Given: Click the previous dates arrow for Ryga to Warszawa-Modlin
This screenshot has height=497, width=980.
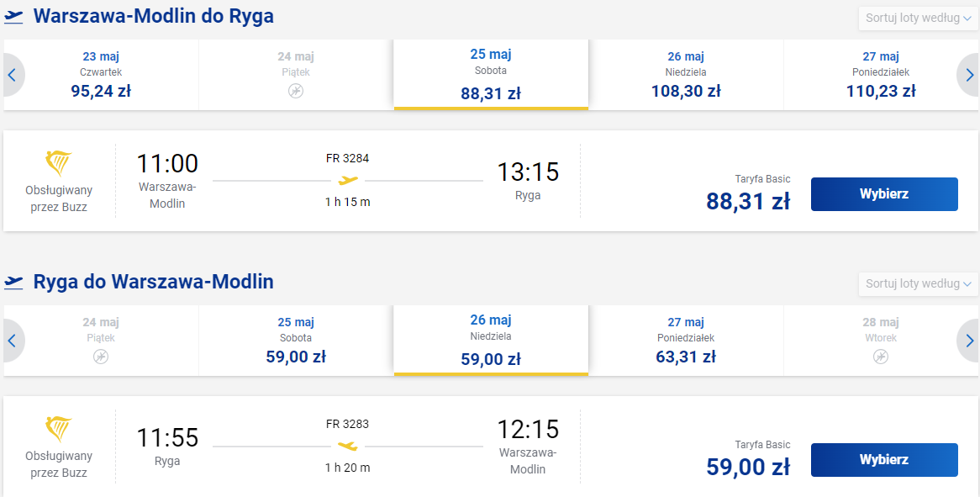Looking at the screenshot, I should [x=13, y=341].
